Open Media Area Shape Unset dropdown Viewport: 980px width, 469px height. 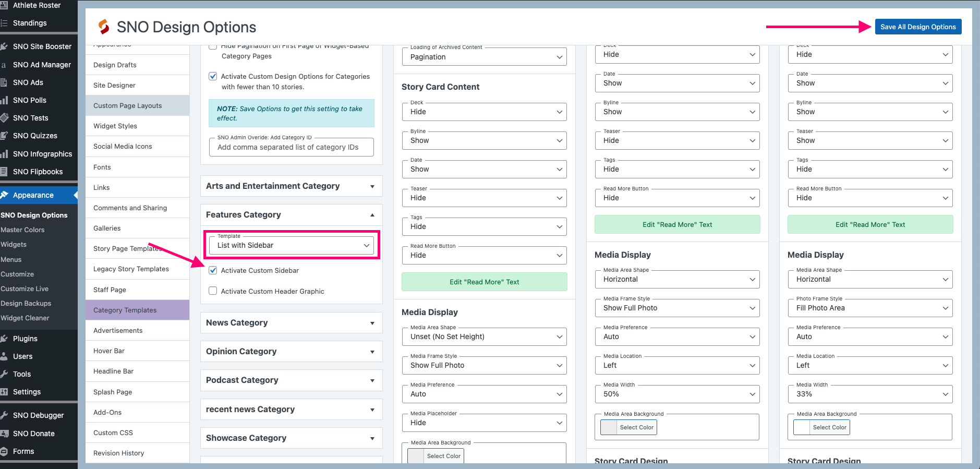[485, 336]
